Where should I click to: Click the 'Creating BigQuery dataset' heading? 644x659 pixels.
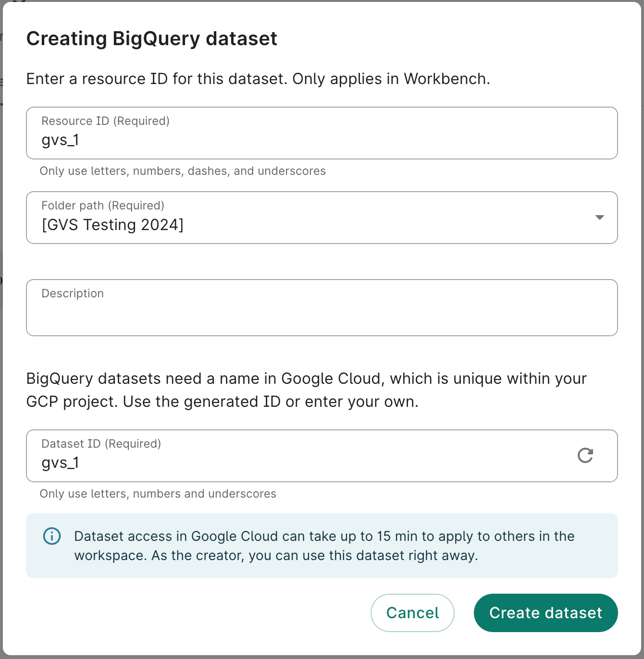point(151,39)
